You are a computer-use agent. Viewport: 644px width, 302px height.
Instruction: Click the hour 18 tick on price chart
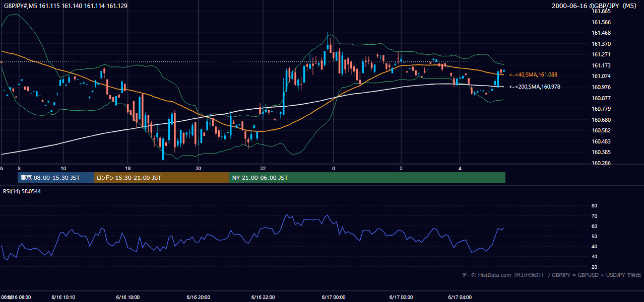click(x=128, y=168)
